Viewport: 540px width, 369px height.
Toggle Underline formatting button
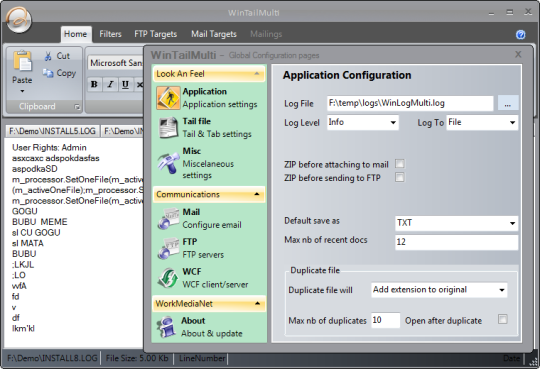[125, 84]
